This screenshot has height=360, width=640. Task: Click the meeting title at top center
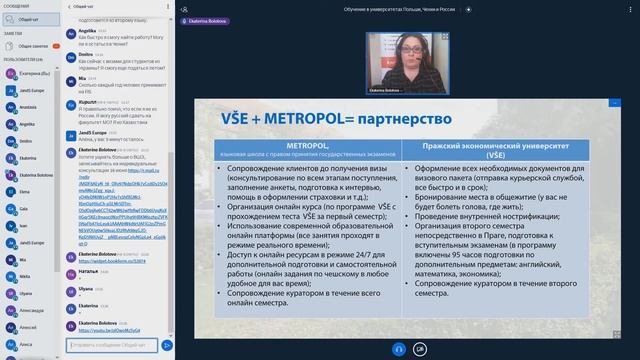click(399, 9)
